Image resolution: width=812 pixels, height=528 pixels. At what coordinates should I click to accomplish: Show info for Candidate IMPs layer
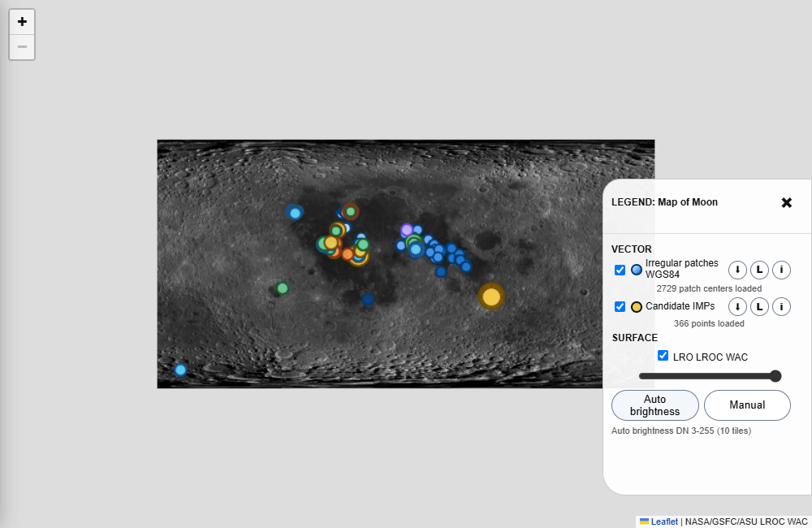[x=781, y=307]
